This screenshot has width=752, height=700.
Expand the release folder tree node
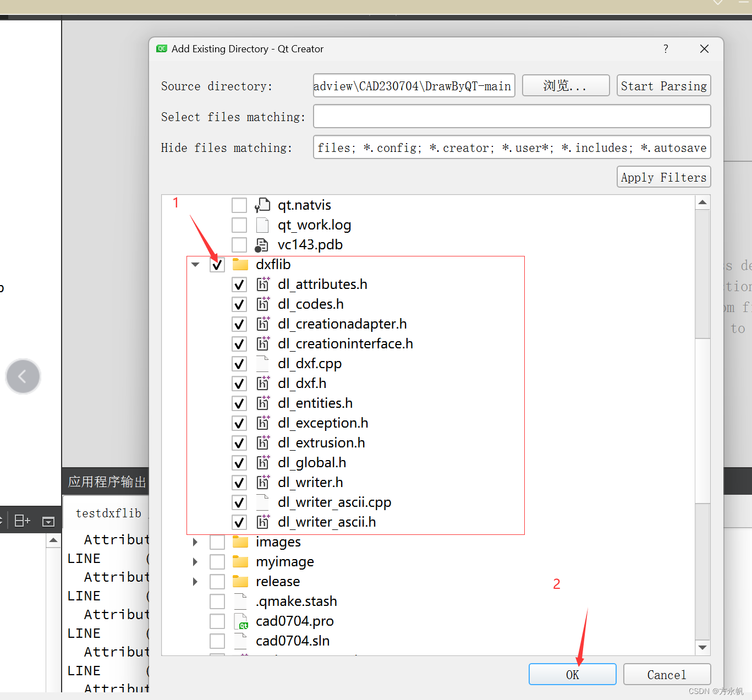tap(195, 582)
